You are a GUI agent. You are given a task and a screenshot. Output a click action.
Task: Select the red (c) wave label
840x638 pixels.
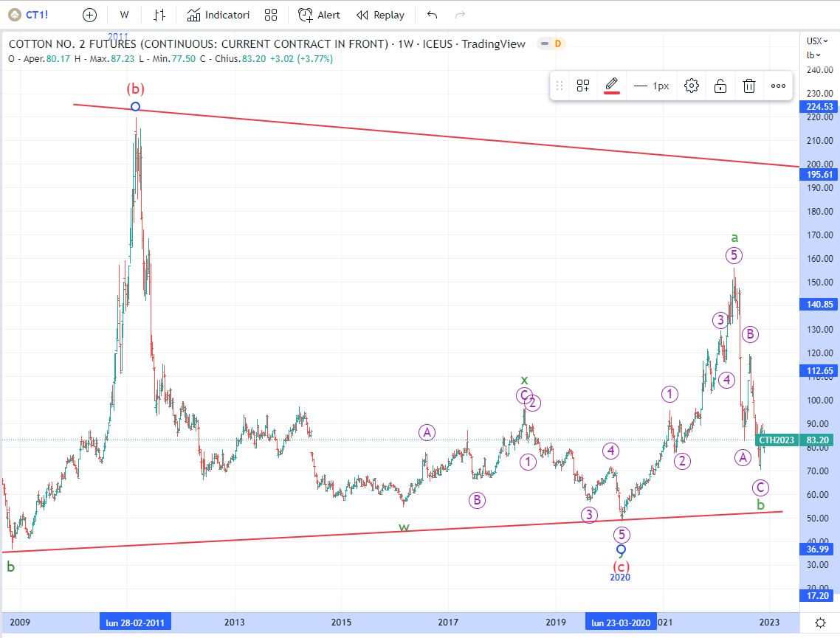[x=621, y=566]
